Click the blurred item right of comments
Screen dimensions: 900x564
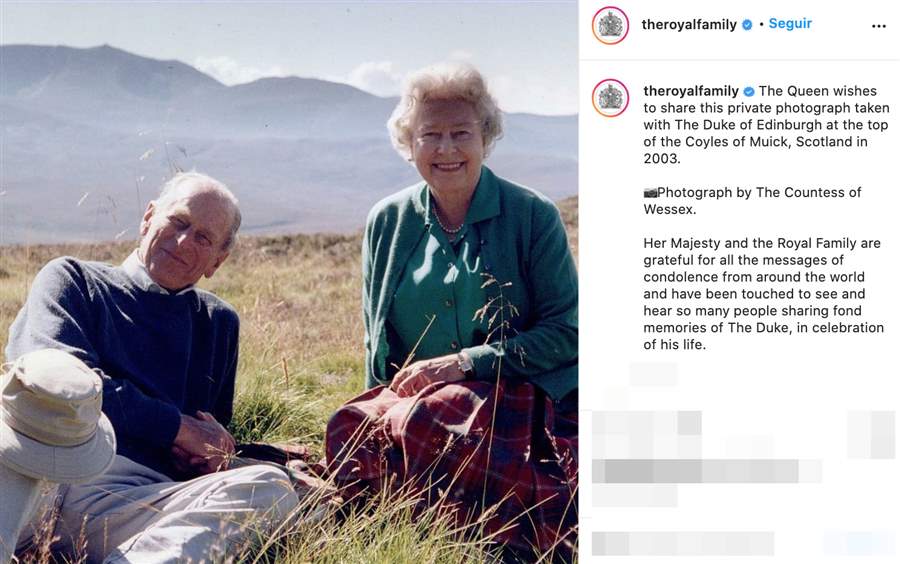[870, 434]
